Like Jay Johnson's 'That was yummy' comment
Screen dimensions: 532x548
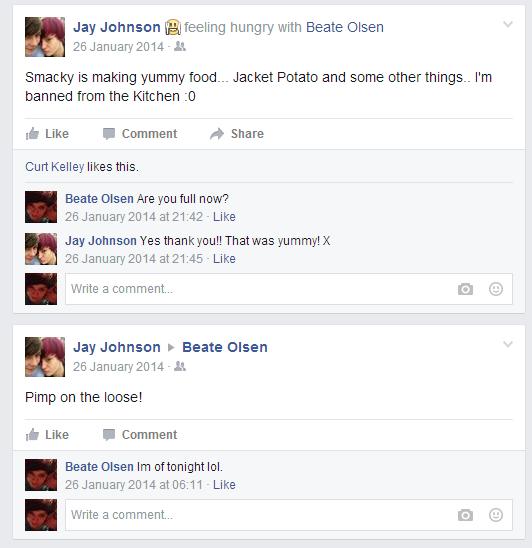(x=224, y=259)
